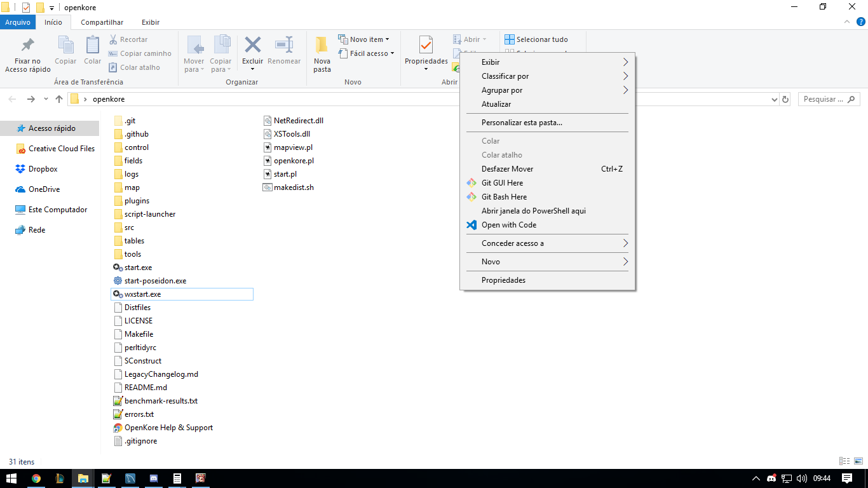
Task: Click inside the Pesquisar search box
Action: pos(826,98)
